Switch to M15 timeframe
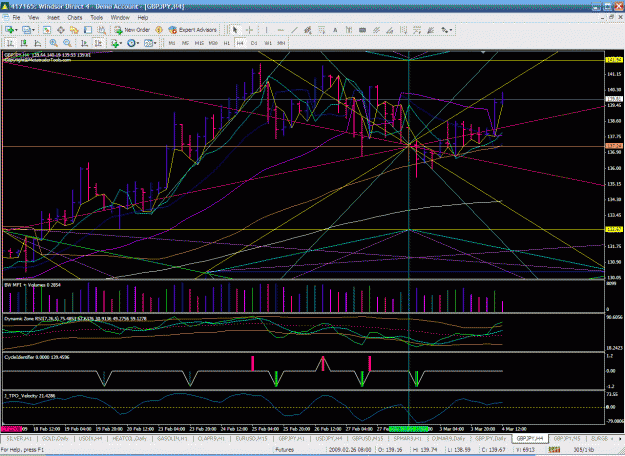Viewport: 625px width, 456px height. (x=199, y=43)
